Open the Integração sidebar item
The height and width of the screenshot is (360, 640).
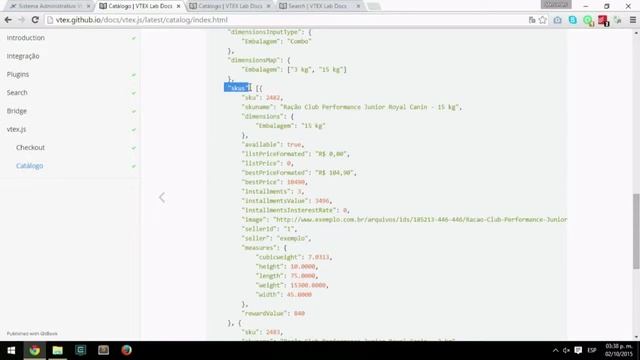23,56
